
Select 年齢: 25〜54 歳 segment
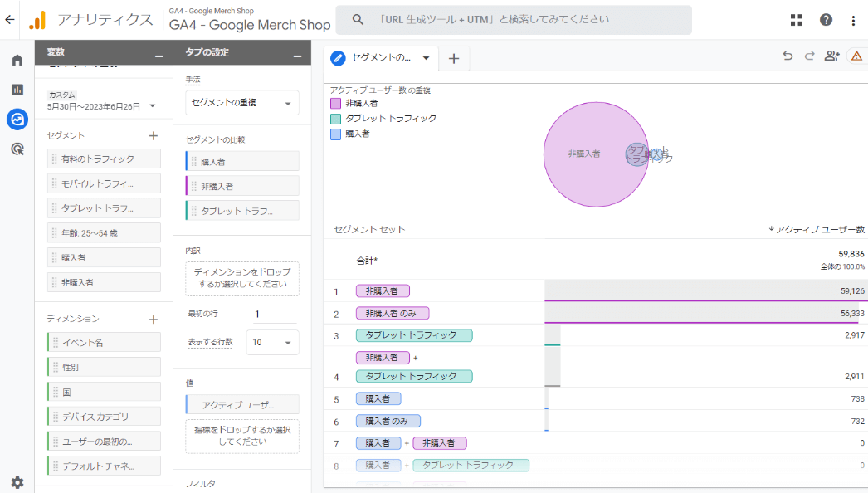pos(104,233)
